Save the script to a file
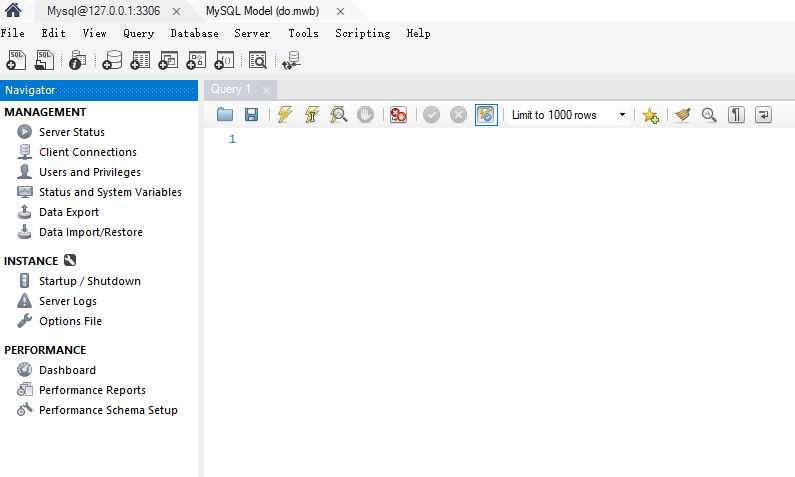795x477 pixels. coord(251,115)
